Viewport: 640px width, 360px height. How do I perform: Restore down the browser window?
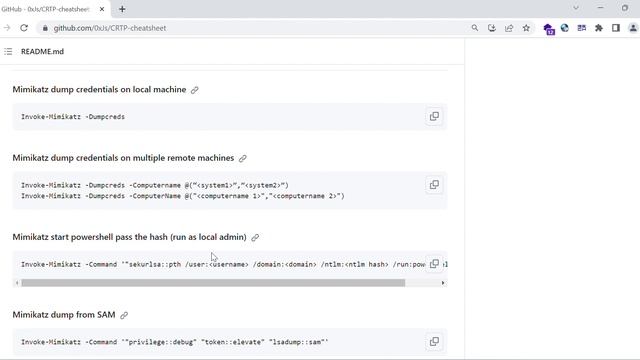625,8
